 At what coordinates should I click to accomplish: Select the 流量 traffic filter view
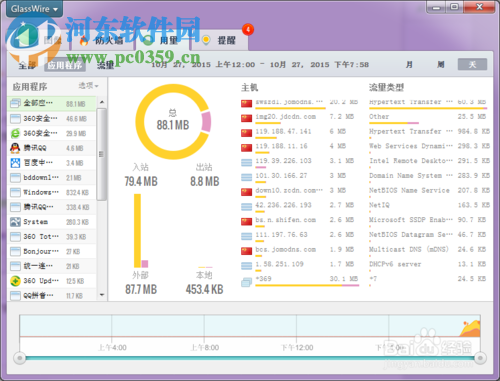105,65
